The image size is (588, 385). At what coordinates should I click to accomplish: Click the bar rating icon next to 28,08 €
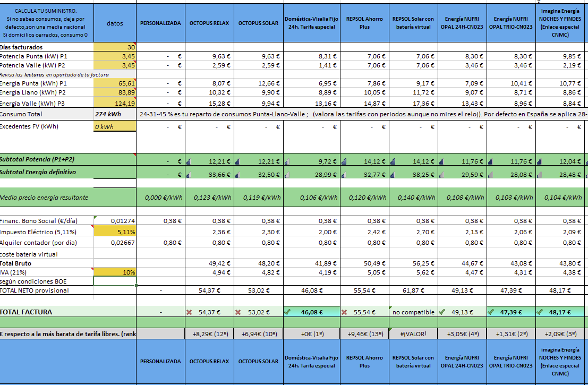(x=490, y=175)
